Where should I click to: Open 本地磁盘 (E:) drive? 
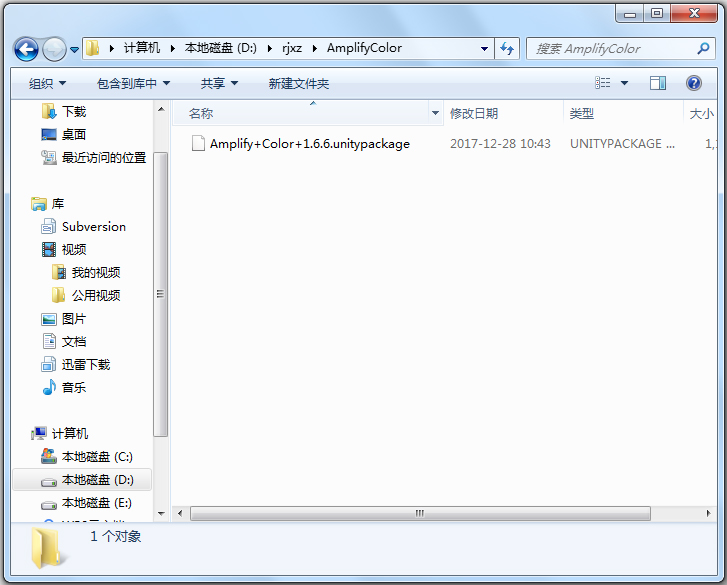[97, 502]
